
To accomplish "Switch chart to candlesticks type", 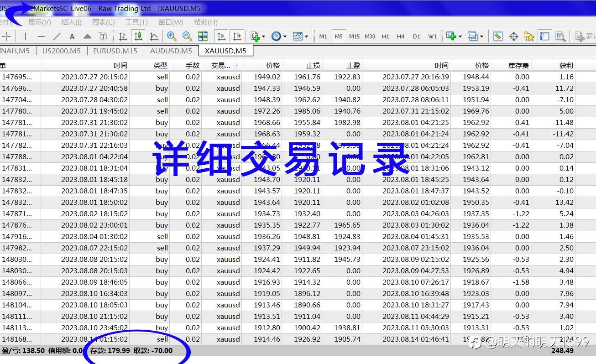I will click(x=138, y=36).
